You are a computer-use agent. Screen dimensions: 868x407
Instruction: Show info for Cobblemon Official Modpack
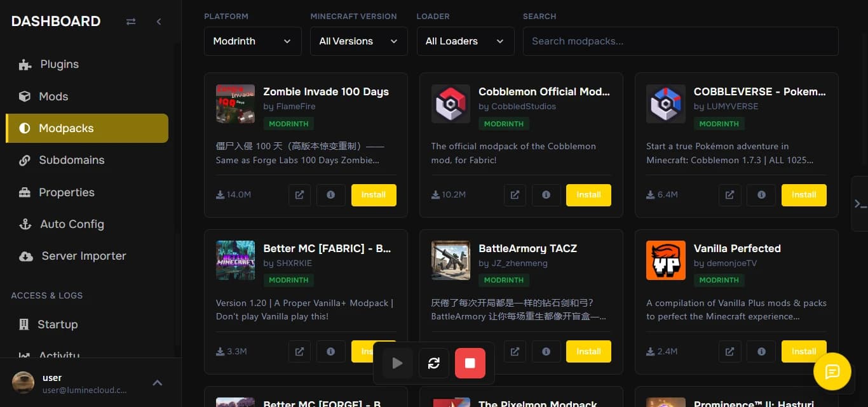[546, 195]
